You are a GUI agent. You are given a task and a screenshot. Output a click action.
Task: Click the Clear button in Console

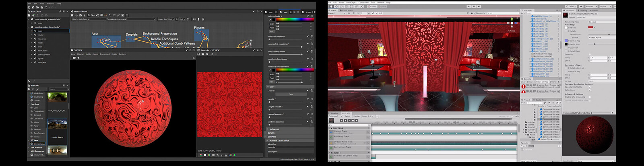[x=523, y=82]
